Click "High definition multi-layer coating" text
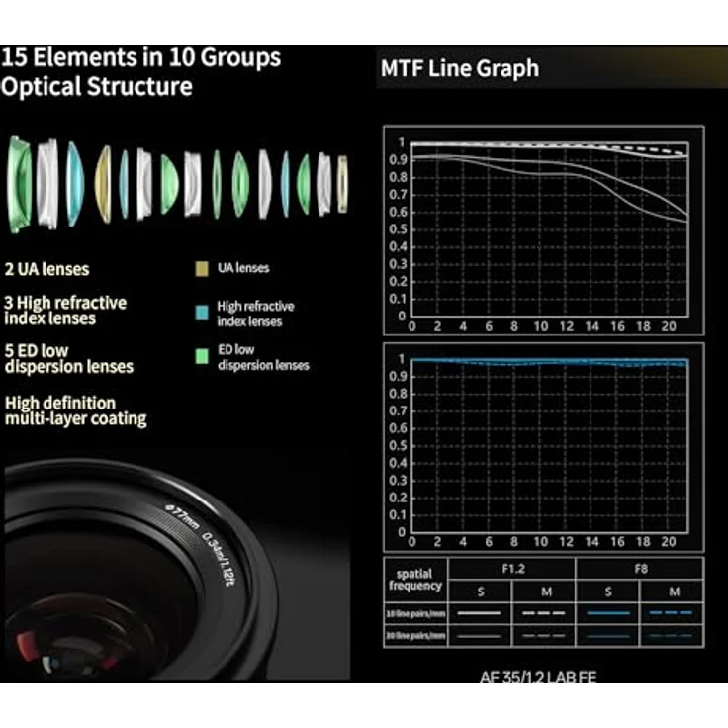Image resolution: width=728 pixels, height=728 pixels. (x=76, y=410)
